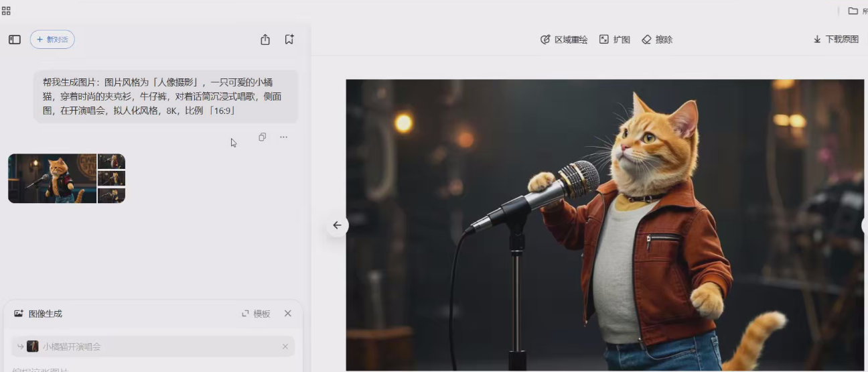Click the singing cat preview image
868x372 pixels.
(605, 225)
